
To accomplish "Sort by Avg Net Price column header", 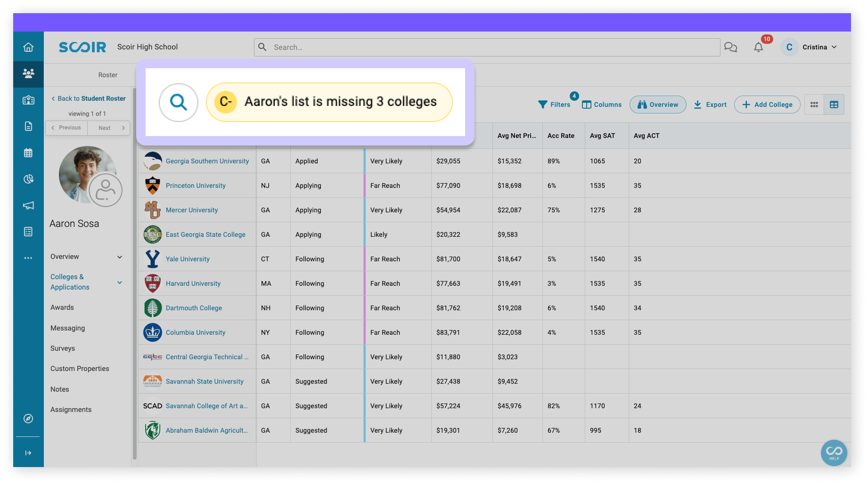I will point(517,136).
